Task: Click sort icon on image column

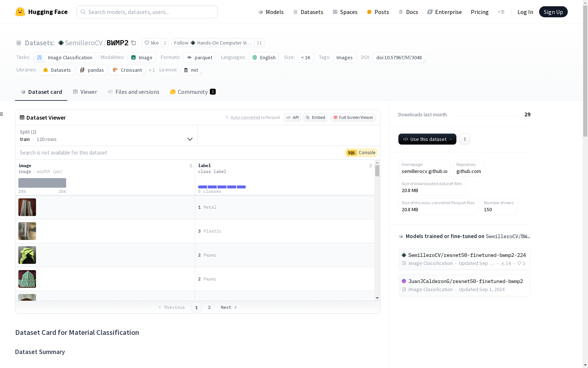Action: click(x=191, y=166)
